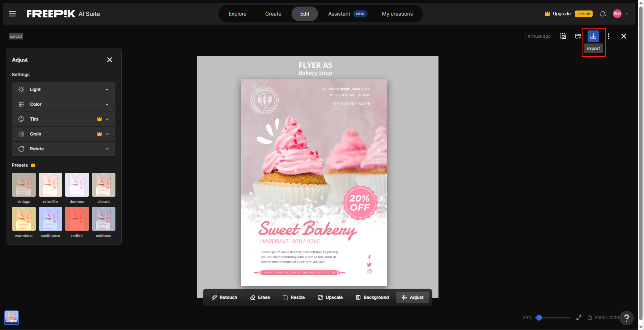Click the fit-to-screen expand arrows icon
644x330 pixels.
click(579, 318)
